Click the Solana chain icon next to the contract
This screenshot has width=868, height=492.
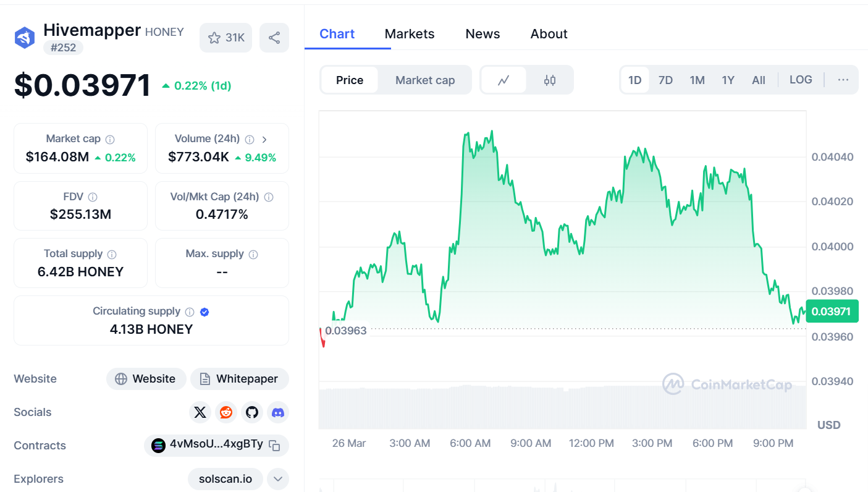tap(159, 445)
